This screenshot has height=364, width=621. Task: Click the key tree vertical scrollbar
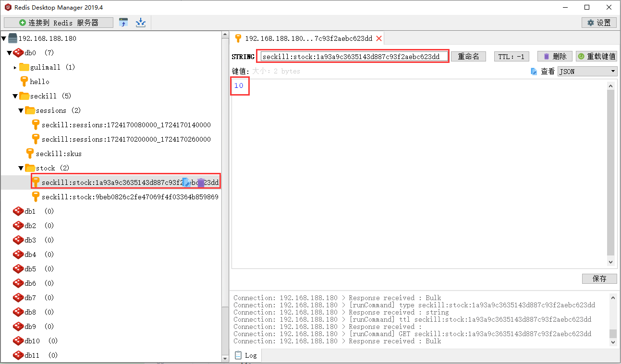(x=225, y=197)
